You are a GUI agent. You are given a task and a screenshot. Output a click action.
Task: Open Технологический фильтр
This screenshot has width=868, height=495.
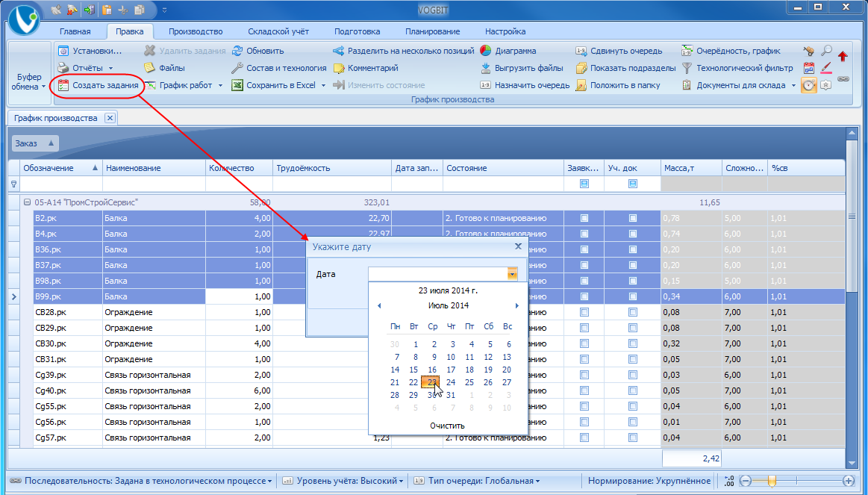point(737,68)
